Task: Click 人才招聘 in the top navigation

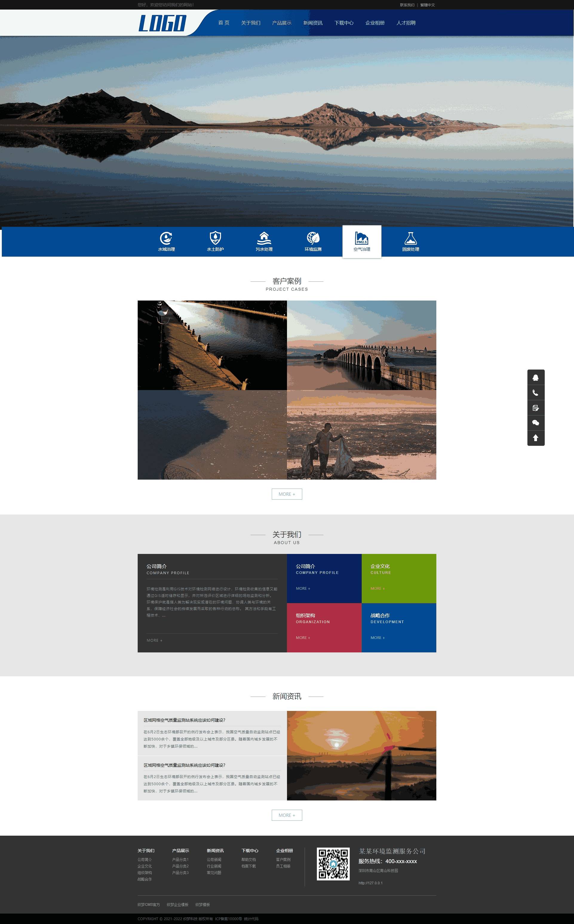Action: pos(406,23)
